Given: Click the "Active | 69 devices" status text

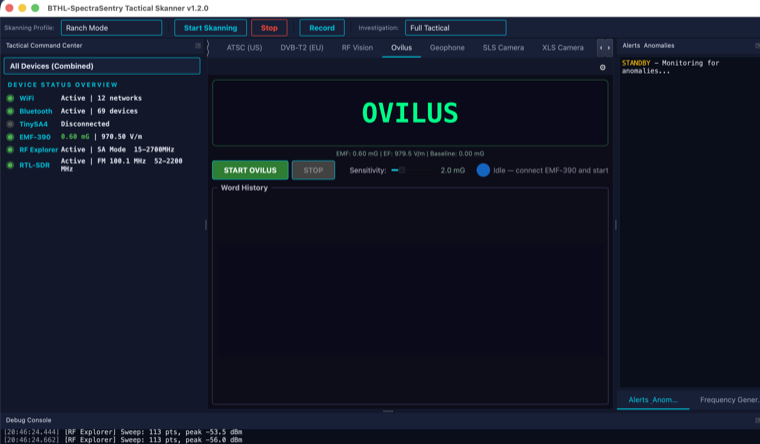Looking at the screenshot, I should [x=99, y=111].
